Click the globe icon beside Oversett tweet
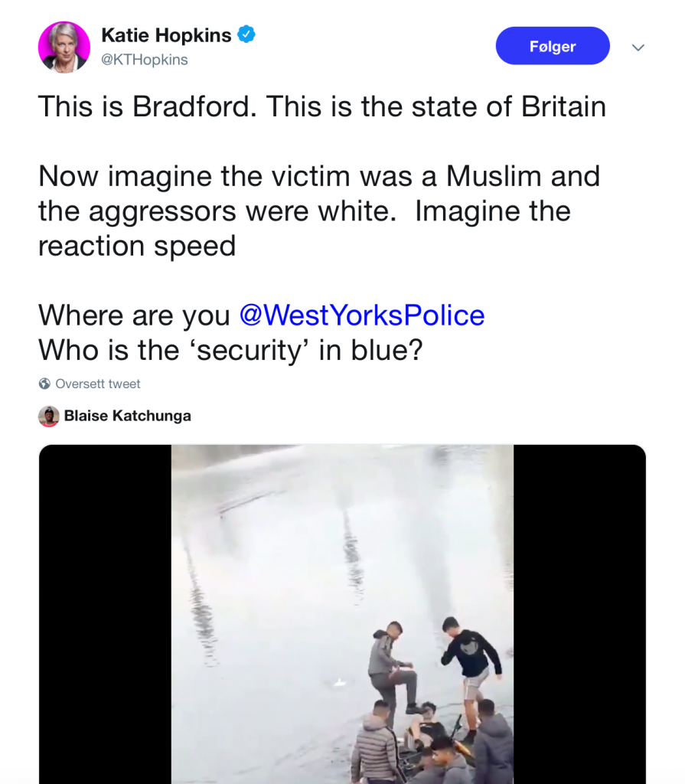 pyautogui.click(x=44, y=384)
